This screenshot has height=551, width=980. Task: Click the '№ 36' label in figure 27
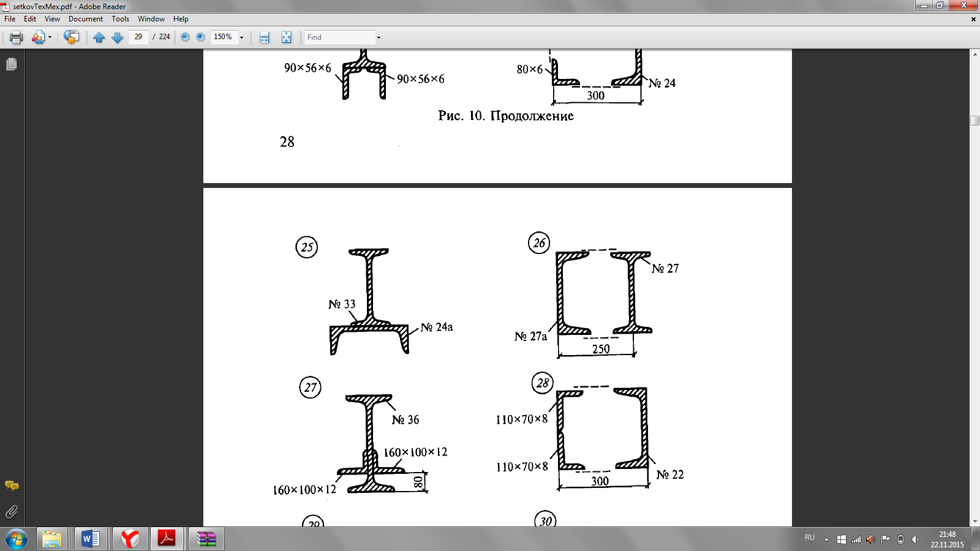pyautogui.click(x=405, y=419)
